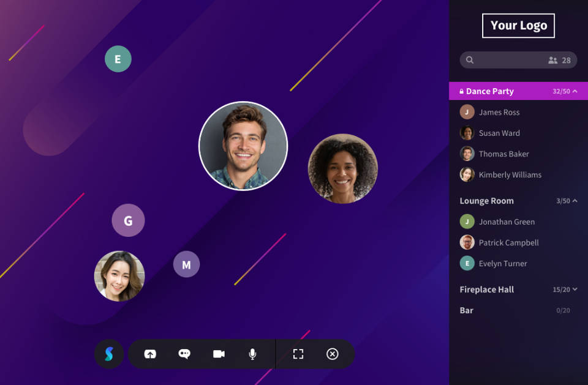Image resolution: width=588 pixels, height=385 pixels.
Task: Click the large central man's video bubble
Action: [x=243, y=146]
